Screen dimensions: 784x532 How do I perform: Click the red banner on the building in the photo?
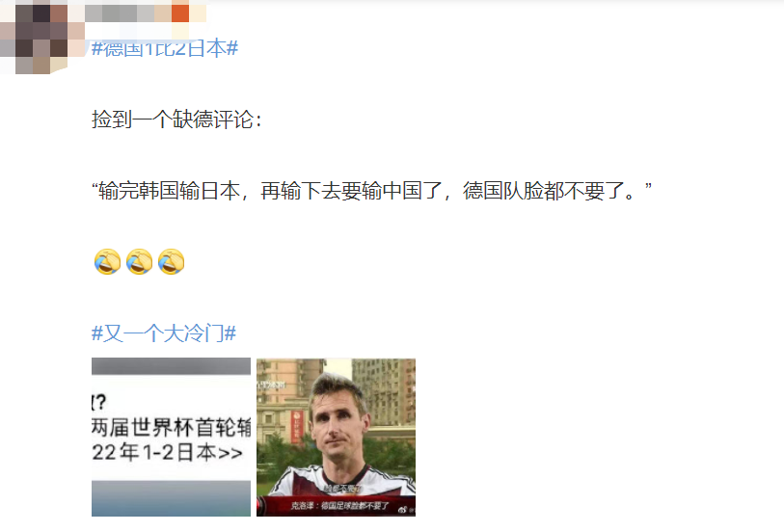click(x=297, y=426)
